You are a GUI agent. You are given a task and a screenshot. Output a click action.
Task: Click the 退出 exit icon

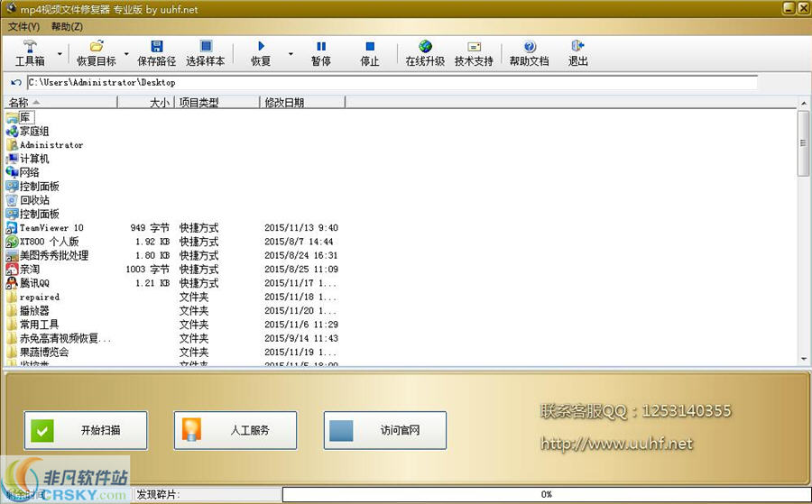click(x=578, y=47)
